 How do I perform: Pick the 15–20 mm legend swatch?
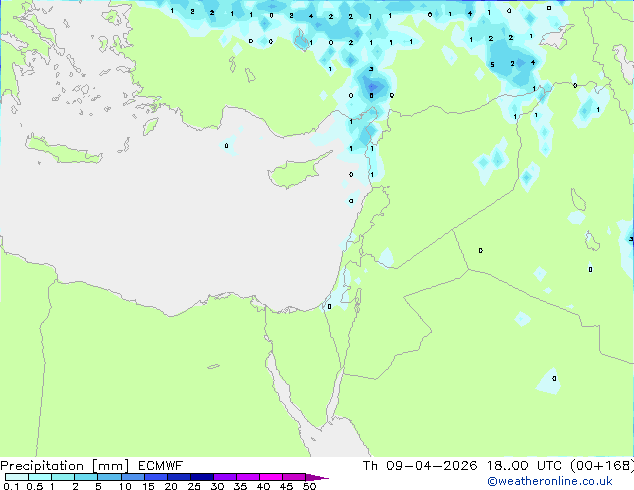pyautogui.click(x=155, y=477)
